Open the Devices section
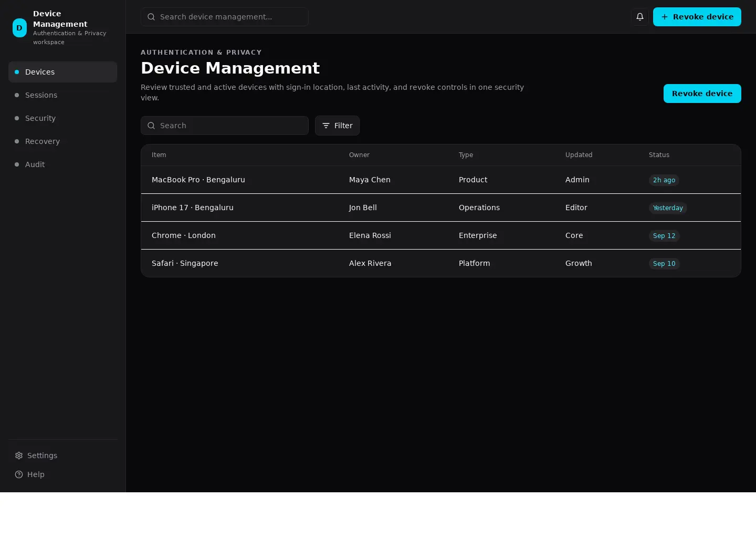 (x=62, y=72)
